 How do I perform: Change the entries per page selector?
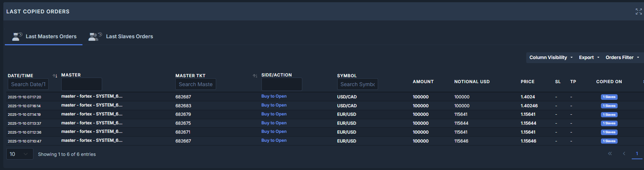(20, 154)
